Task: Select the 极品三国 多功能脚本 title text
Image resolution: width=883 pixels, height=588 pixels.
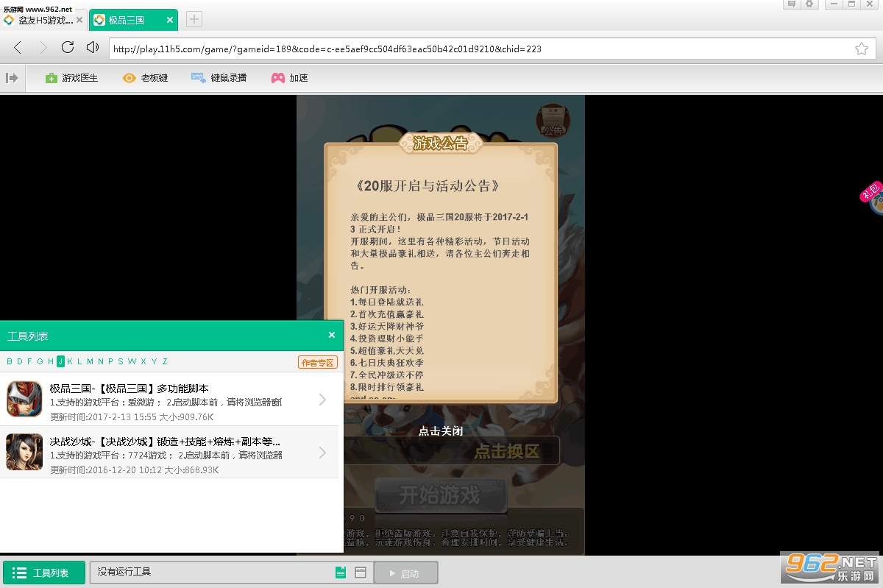Action: click(x=130, y=389)
